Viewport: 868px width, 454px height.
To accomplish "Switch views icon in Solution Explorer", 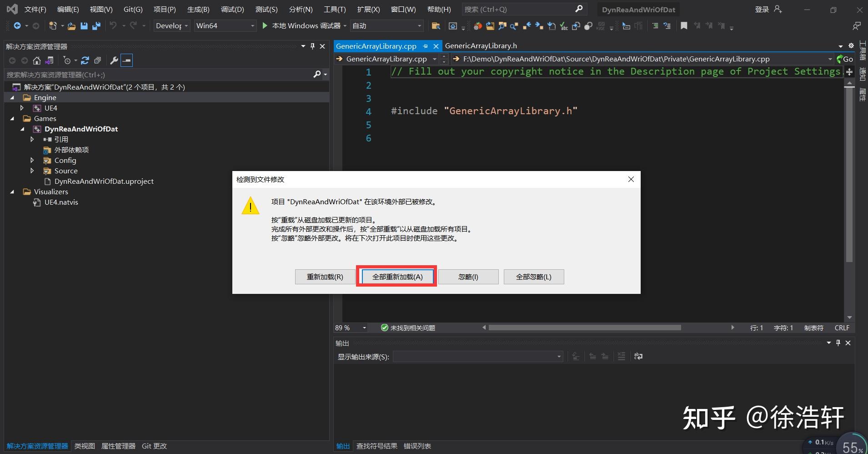I will point(50,60).
